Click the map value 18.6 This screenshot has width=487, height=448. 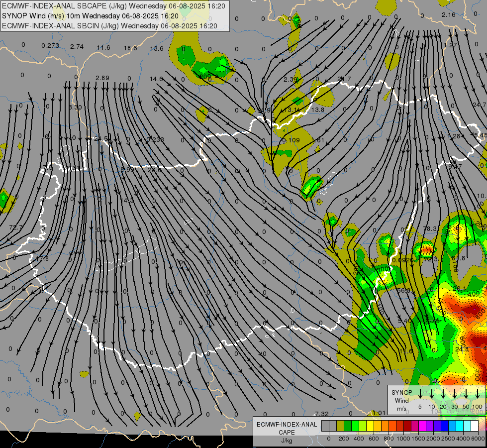coord(130,48)
